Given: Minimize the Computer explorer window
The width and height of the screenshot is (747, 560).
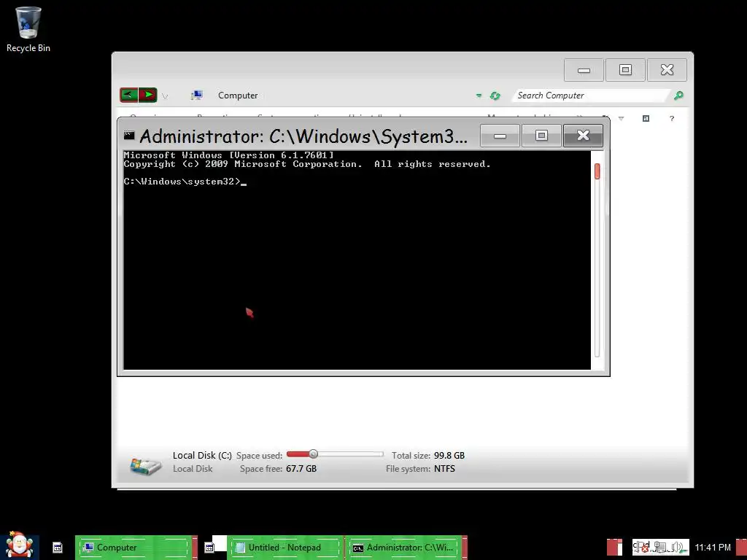Looking at the screenshot, I should tap(584, 71).
